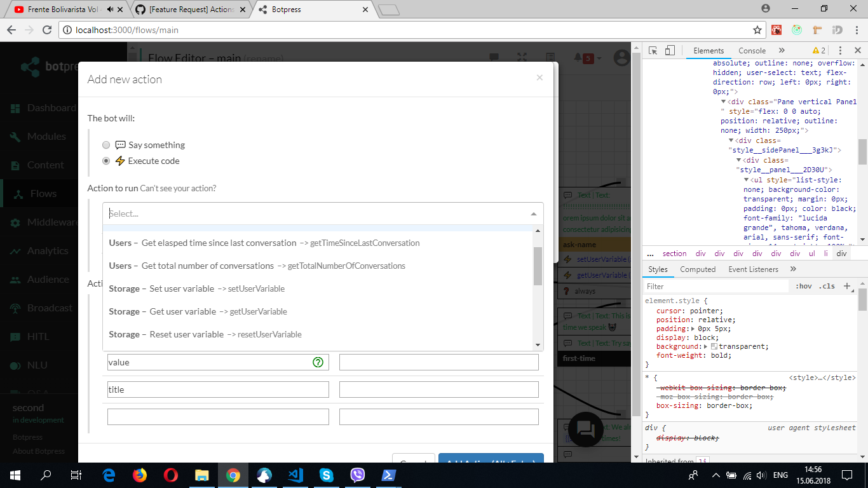Open the chat emulator icon near Flow Editor title
The height and width of the screenshot is (488, 868).
click(x=494, y=57)
